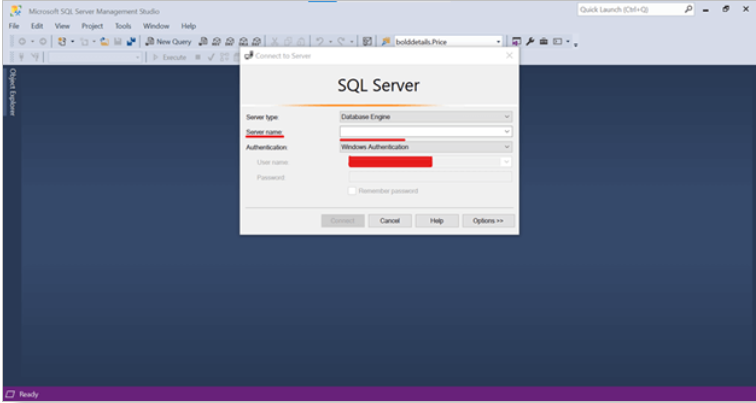
Task: Click the Toolbox briefcase icon
Action: click(543, 42)
